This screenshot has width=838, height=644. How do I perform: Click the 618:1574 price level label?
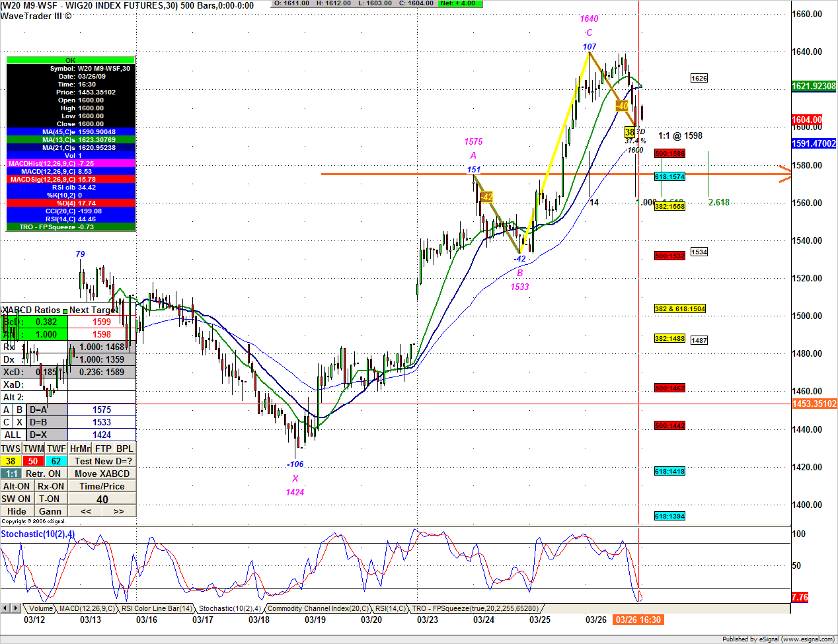pyautogui.click(x=669, y=177)
